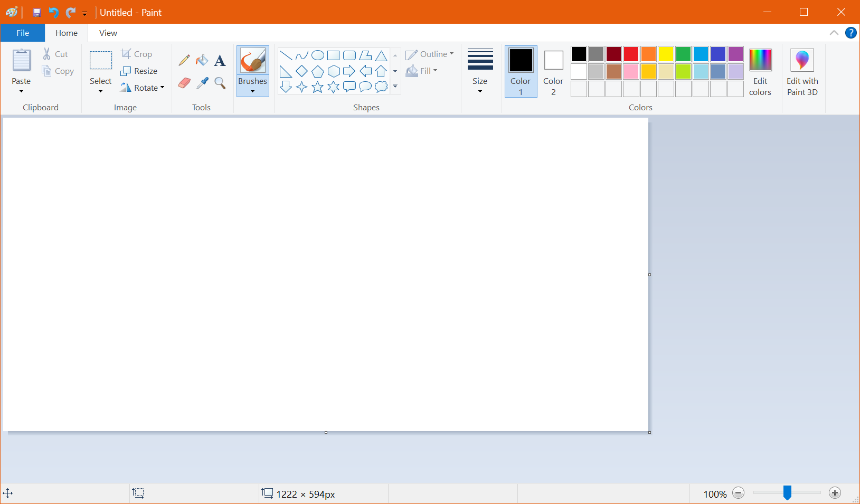Choose the Oval shape
Viewport: 860px width, 504px height.
318,55
